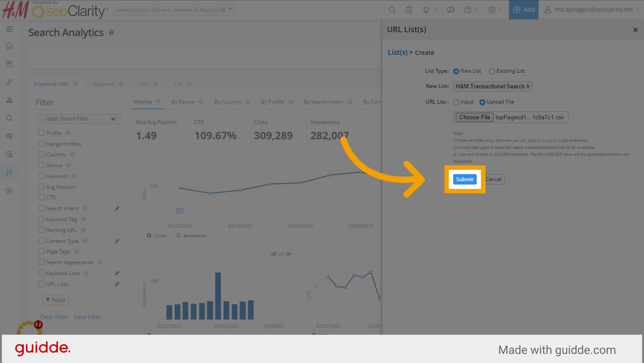Click the New List name input field

click(x=492, y=87)
